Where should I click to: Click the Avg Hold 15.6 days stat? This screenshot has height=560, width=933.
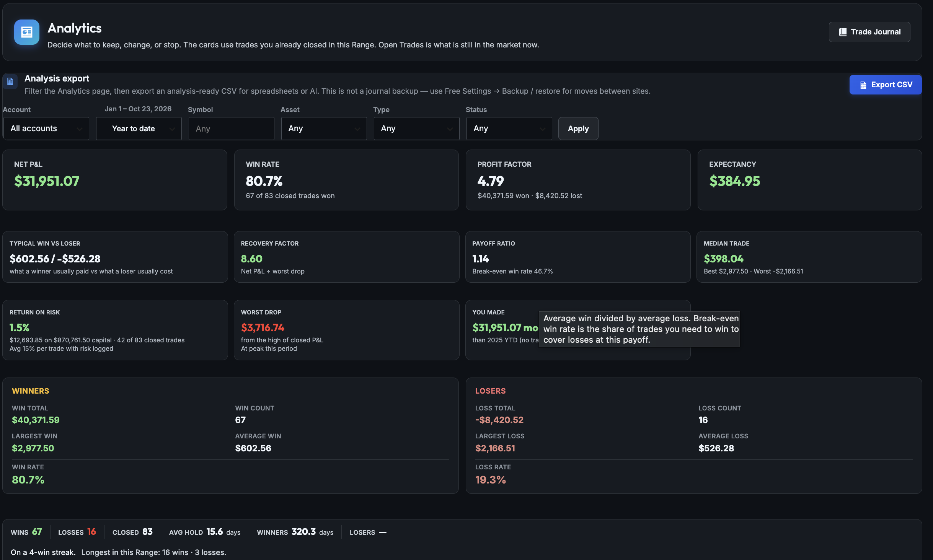(x=205, y=532)
